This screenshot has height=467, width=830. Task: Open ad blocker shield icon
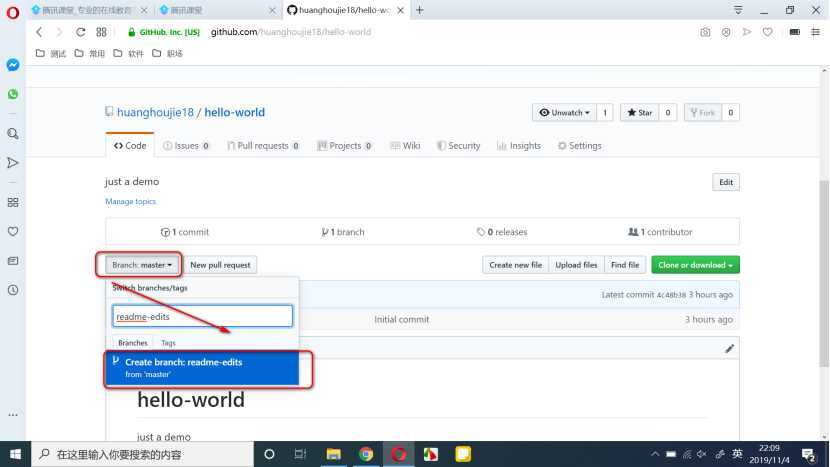pos(726,32)
